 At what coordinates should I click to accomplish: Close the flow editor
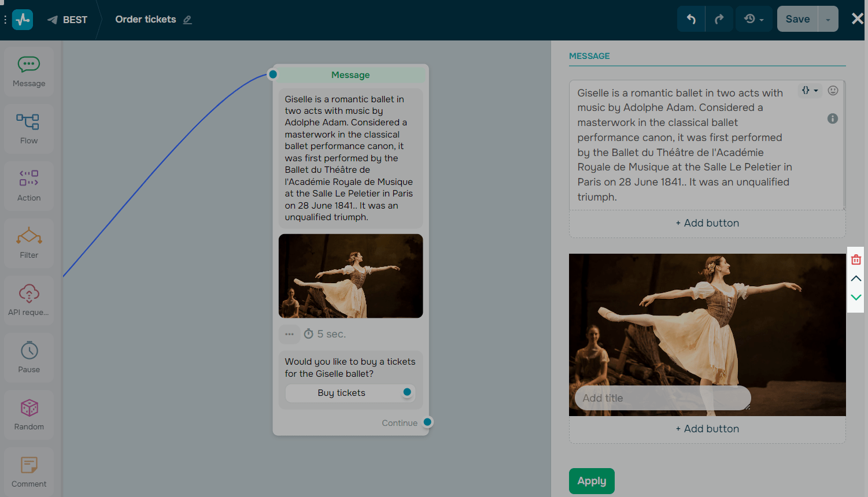858,18
